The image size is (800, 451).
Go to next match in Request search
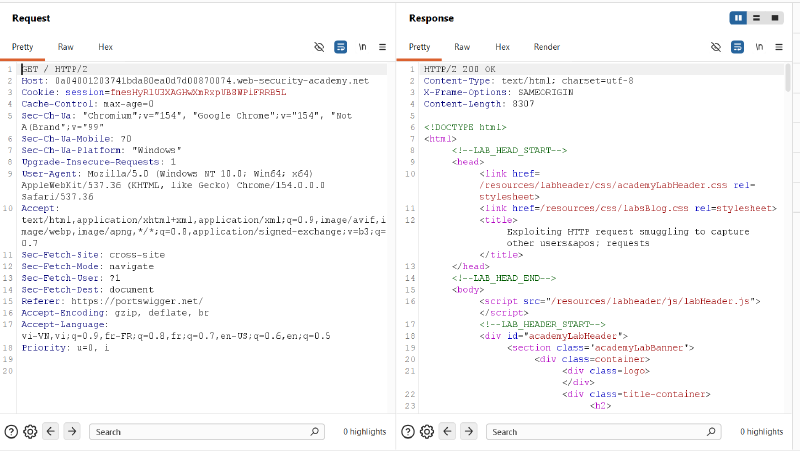tap(72, 432)
